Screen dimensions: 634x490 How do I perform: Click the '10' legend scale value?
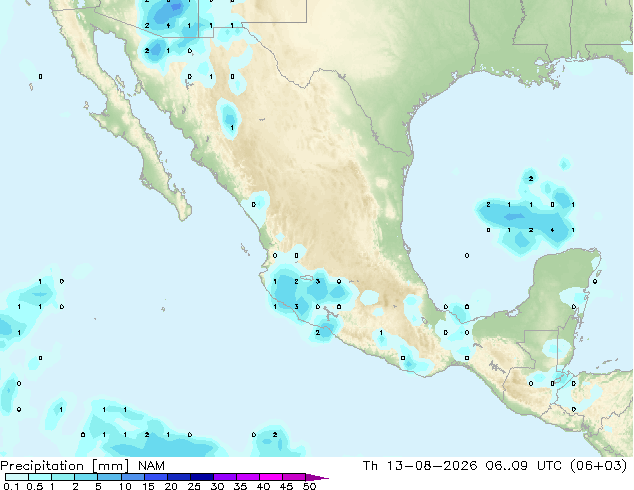[x=125, y=486]
